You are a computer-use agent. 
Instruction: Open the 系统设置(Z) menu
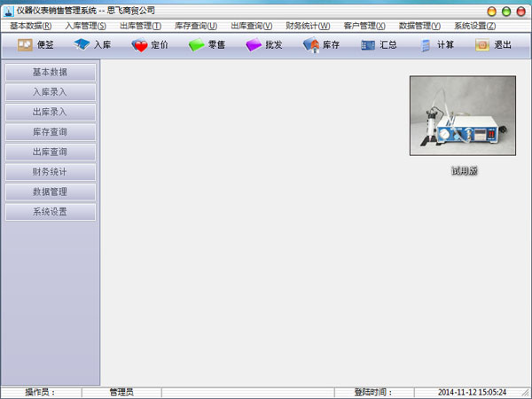point(475,26)
